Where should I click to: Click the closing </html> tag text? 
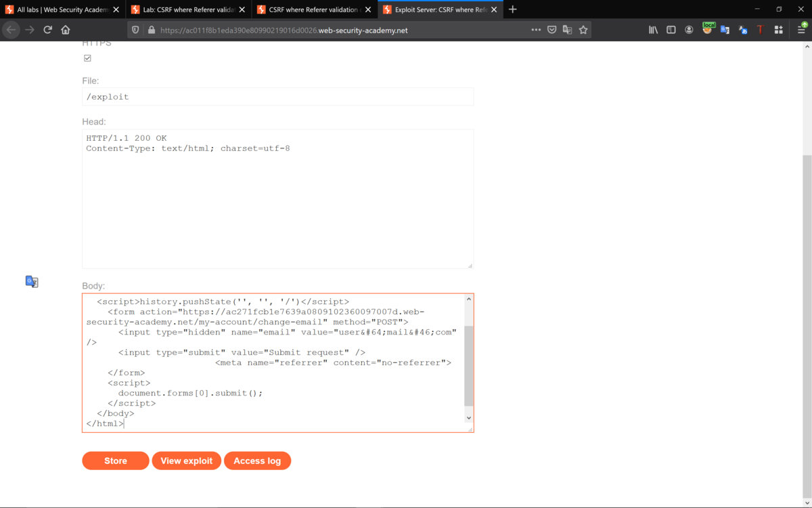(105, 424)
